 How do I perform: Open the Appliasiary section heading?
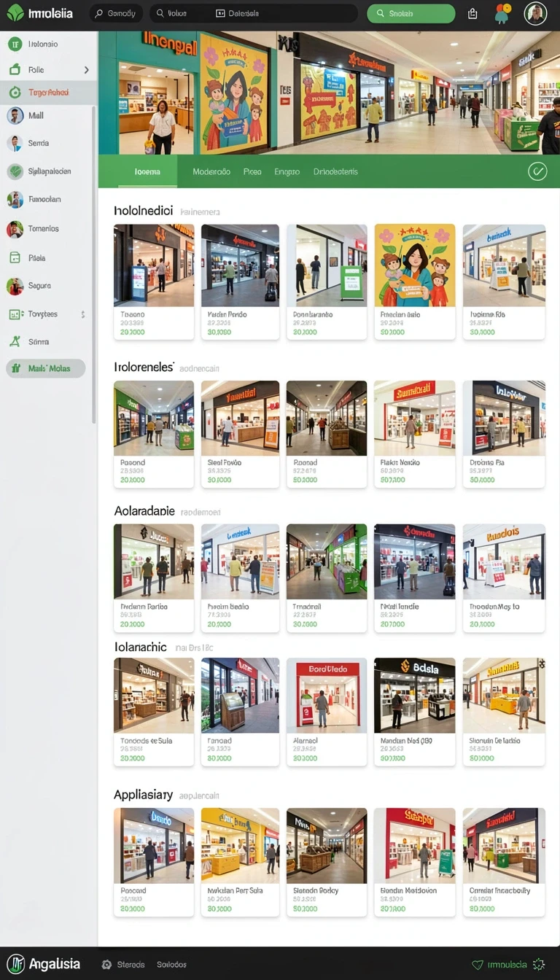pyautogui.click(x=143, y=795)
